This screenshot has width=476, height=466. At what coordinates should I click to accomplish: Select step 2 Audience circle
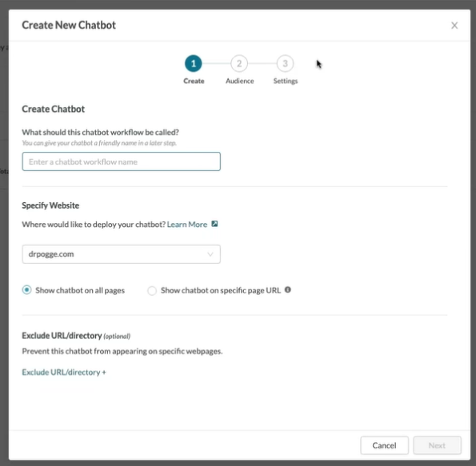[239, 63]
